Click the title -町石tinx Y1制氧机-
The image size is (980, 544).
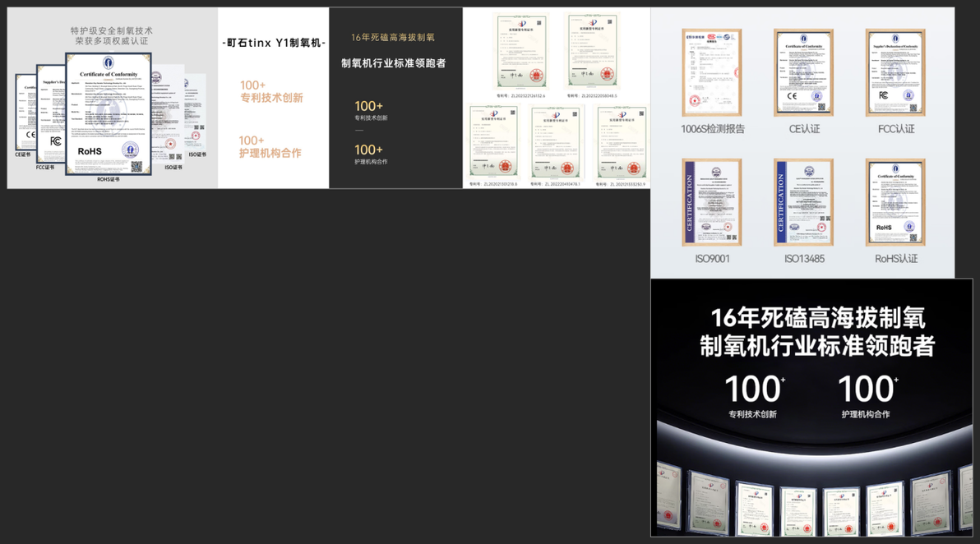(x=274, y=43)
